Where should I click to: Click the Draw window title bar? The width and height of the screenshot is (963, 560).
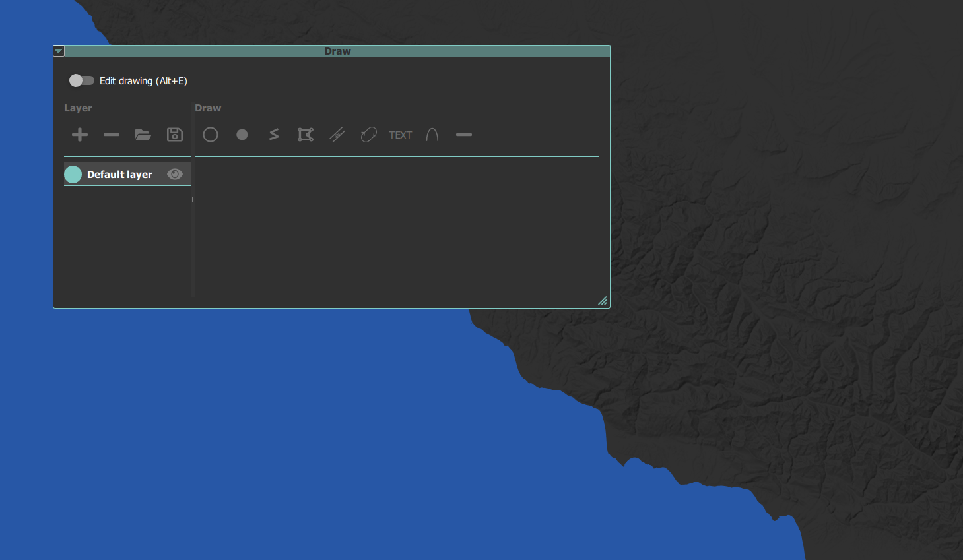pyautogui.click(x=337, y=51)
